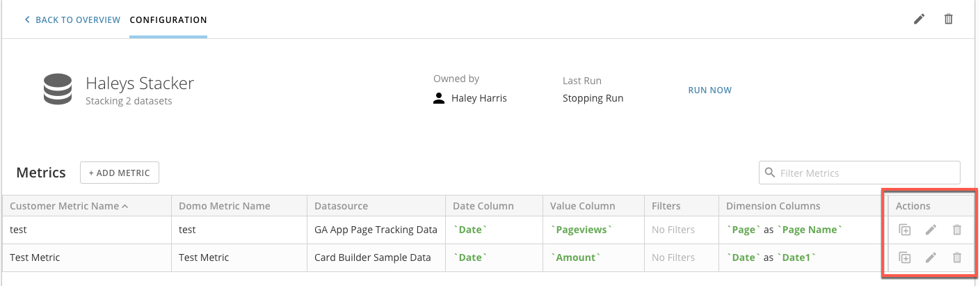Edit the 'Test Metric' row
Screen dimensions: 980x286
[x=931, y=257]
